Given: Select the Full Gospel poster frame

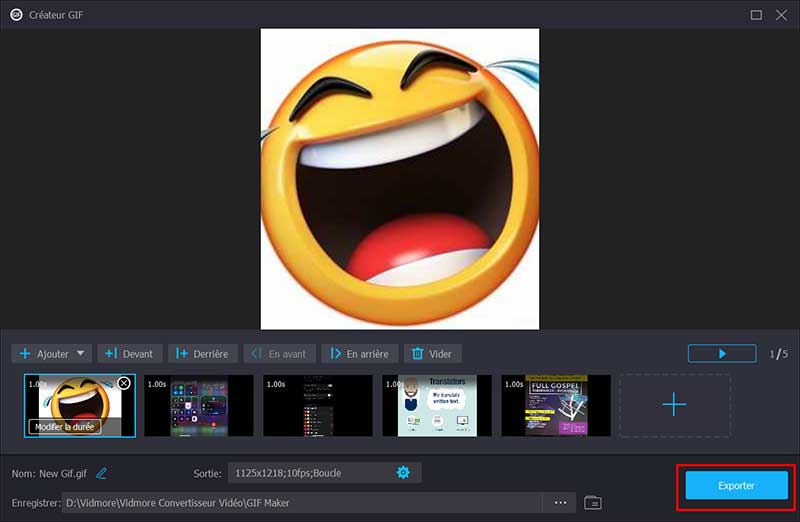Looking at the screenshot, I should (556, 406).
